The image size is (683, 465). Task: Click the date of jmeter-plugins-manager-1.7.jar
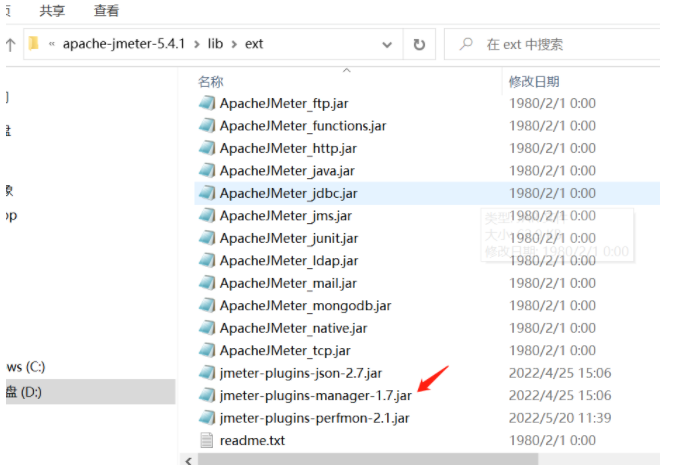click(x=560, y=395)
